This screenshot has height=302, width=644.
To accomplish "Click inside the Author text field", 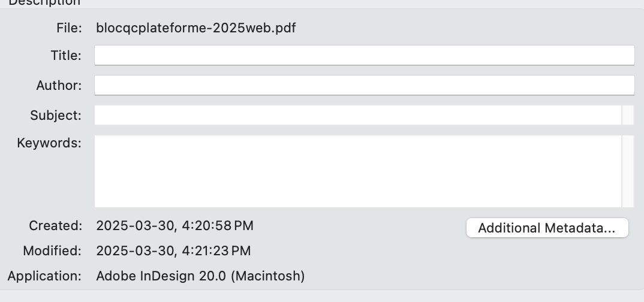I will click(x=364, y=85).
